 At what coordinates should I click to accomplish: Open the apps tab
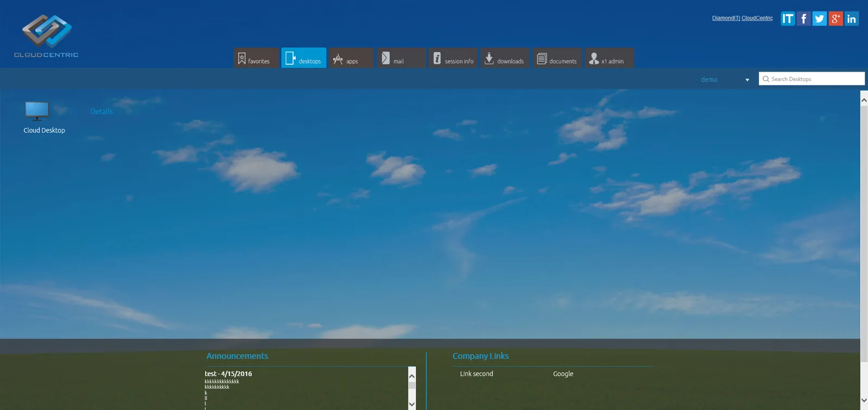click(351, 58)
